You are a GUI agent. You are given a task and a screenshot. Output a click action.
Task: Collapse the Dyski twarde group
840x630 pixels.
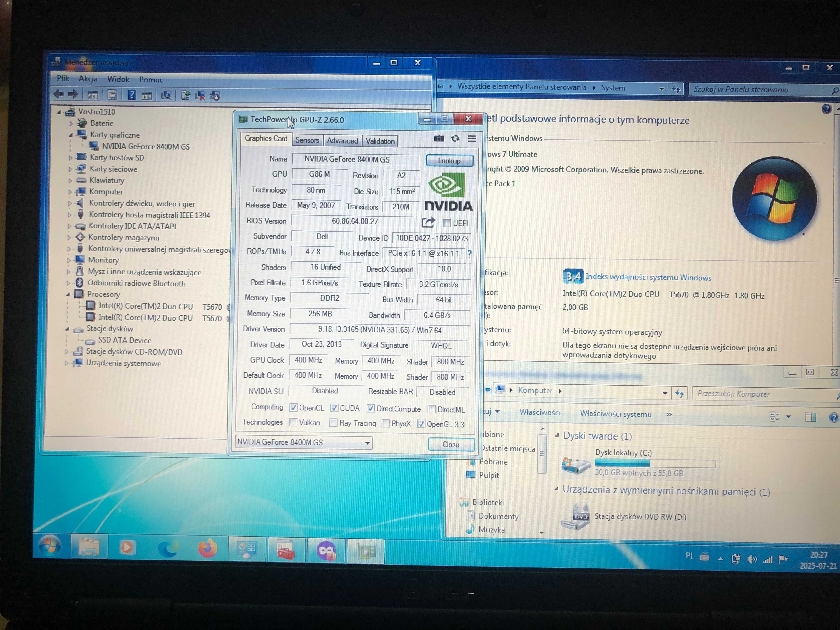[x=557, y=435]
